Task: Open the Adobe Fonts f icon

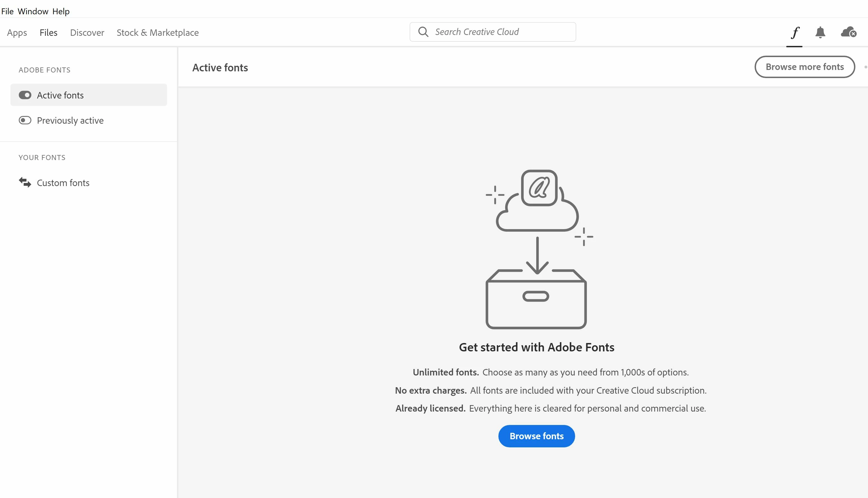Action: [x=795, y=32]
